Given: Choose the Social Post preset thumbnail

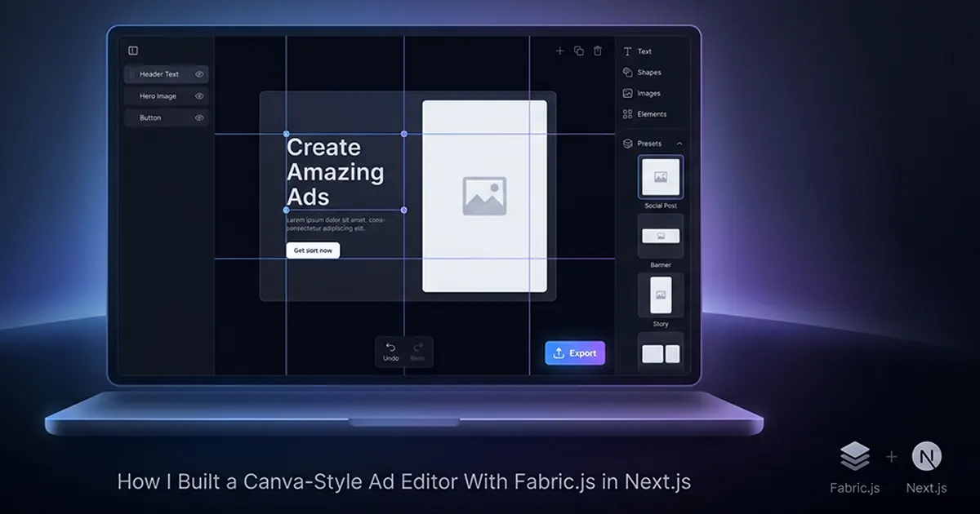Looking at the screenshot, I should (661, 177).
